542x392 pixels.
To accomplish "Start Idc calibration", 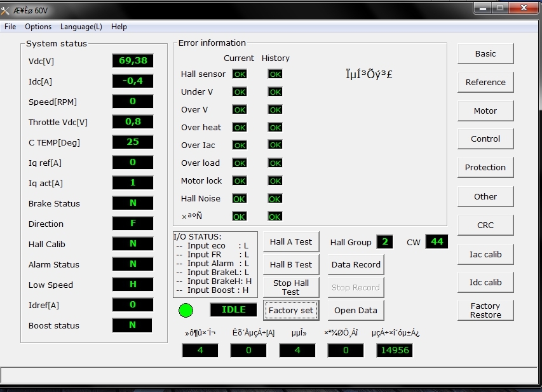I will click(x=485, y=283).
